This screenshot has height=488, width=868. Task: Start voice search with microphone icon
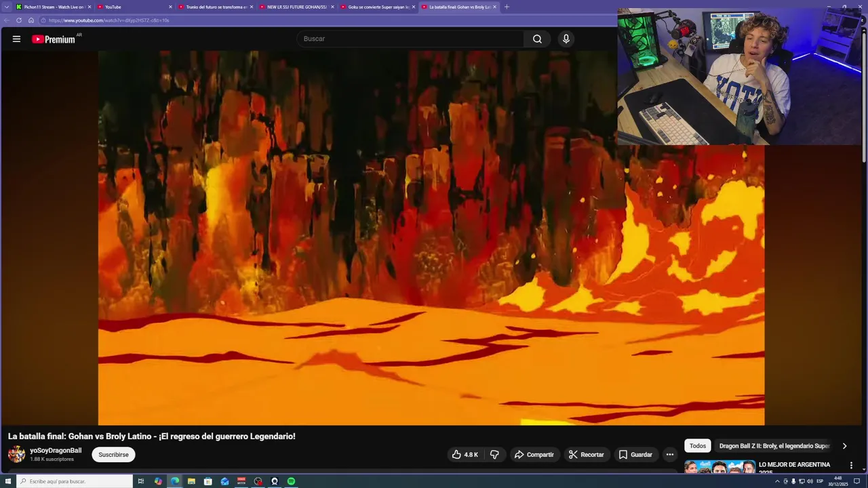point(566,39)
